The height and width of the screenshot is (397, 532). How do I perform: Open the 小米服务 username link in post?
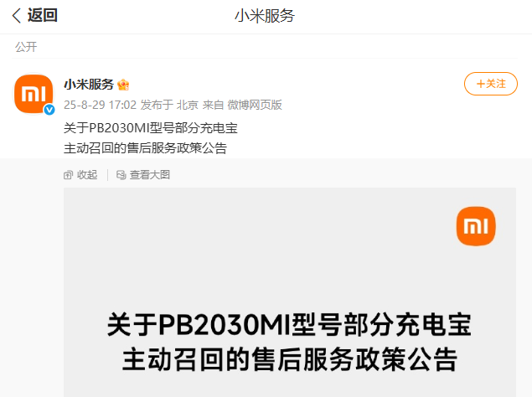point(89,84)
